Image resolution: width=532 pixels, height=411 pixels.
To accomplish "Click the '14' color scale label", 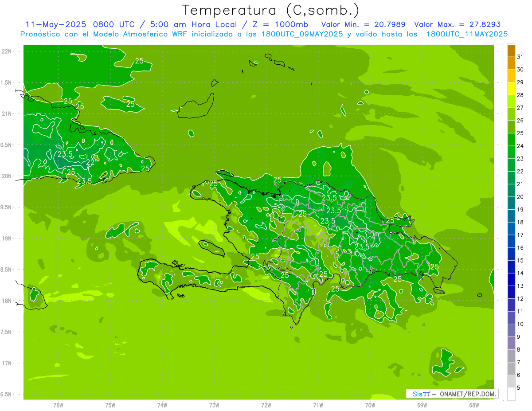I will click(x=520, y=273).
